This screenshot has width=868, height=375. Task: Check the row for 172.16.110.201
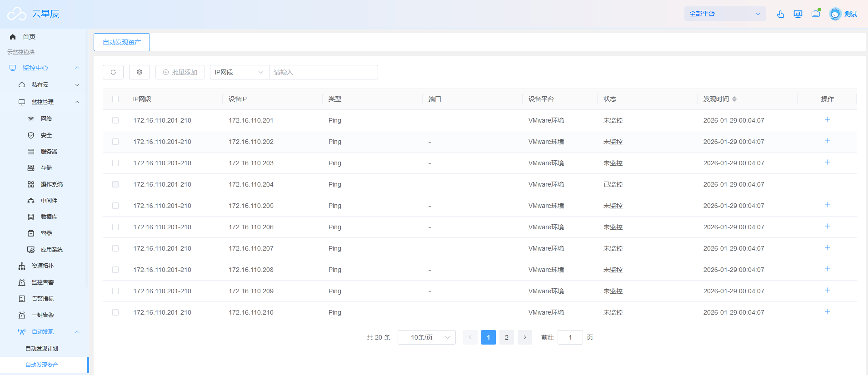pos(115,120)
